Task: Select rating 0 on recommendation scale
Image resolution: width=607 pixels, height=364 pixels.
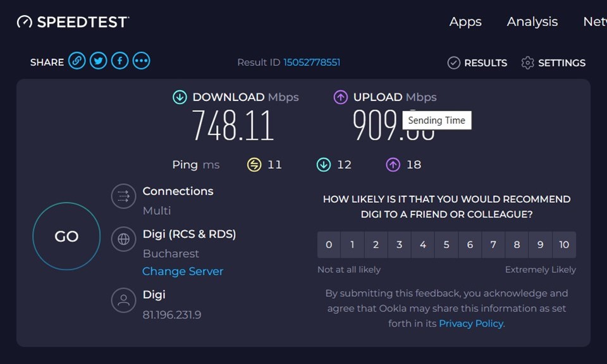Action: (329, 245)
